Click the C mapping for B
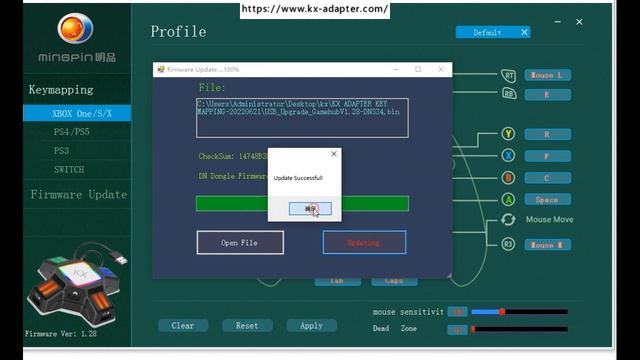 tap(547, 178)
